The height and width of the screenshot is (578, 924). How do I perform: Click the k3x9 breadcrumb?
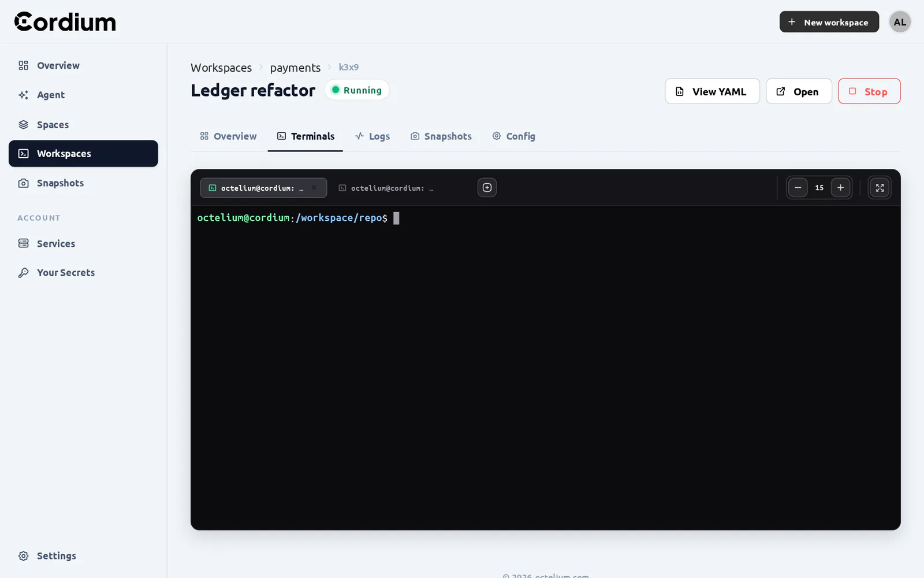348,67
